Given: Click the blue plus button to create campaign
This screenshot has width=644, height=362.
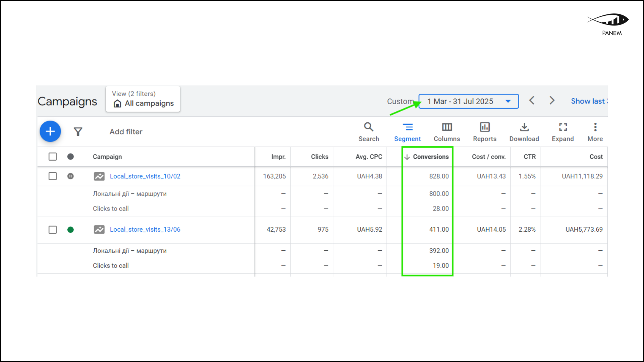Looking at the screenshot, I should click(x=50, y=131).
